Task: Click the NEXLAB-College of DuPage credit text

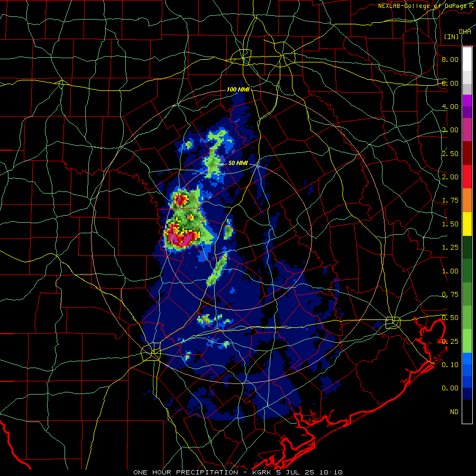Action: click(x=426, y=6)
